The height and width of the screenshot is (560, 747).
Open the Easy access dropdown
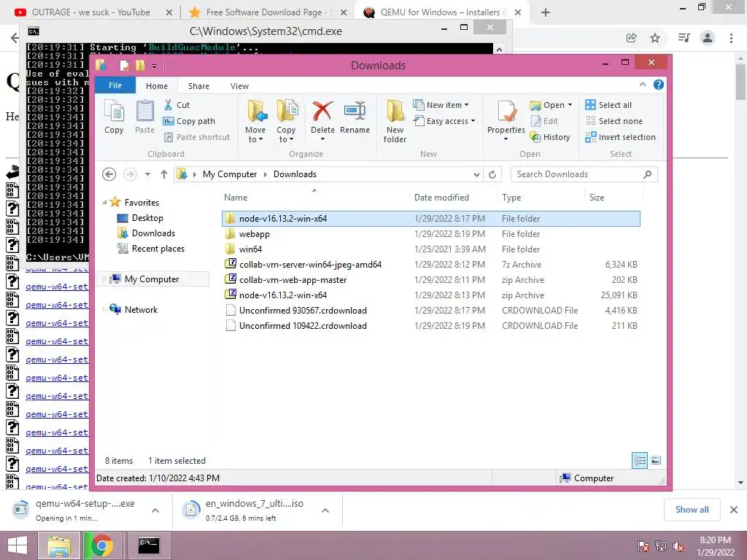point(444,121)
